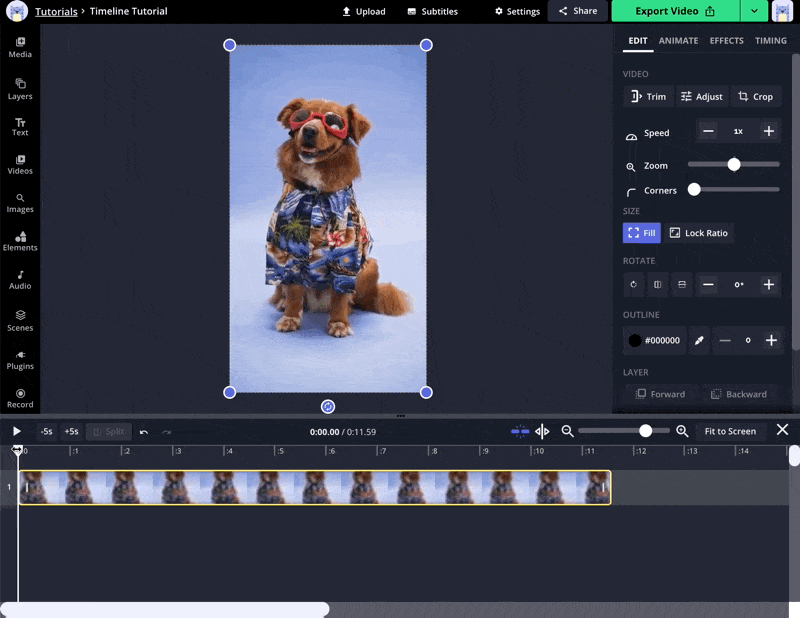Click the Record sidebar icon

(20, 398)
